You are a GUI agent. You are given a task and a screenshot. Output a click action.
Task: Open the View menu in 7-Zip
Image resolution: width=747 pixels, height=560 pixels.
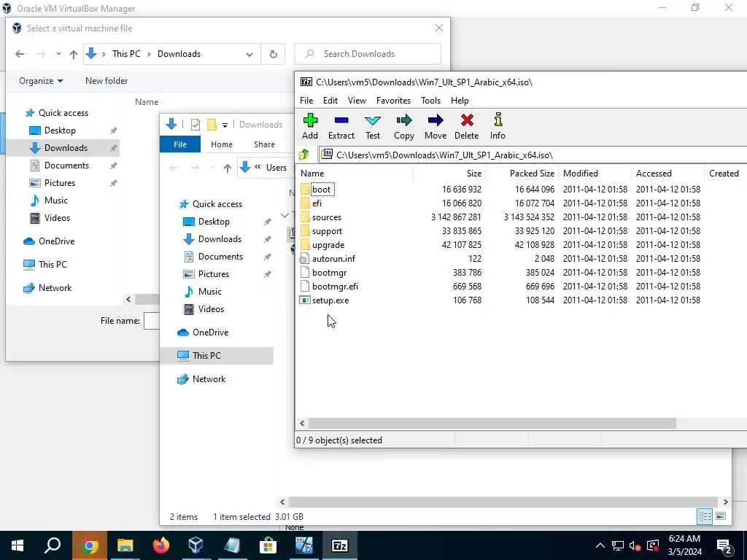coord(357,101)
